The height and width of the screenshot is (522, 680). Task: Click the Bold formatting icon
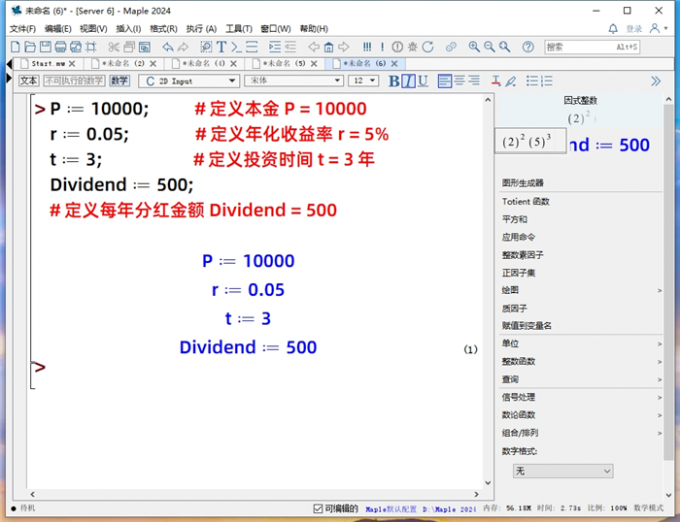point(394,81)
